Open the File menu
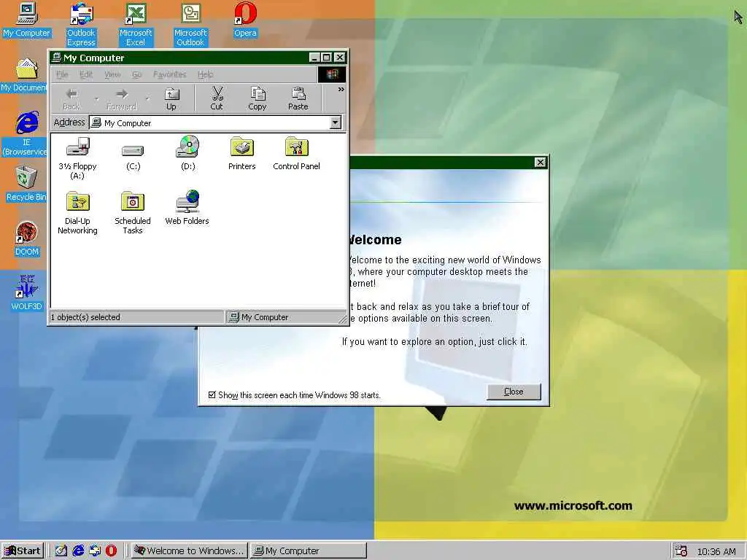The image size is (747, 560). pos(63,74)
